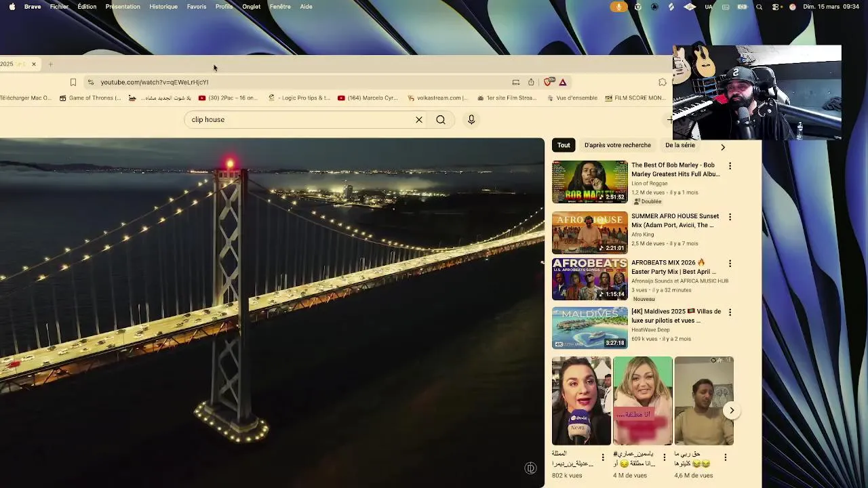This screenshot has height=488, width=868.
Task: Click the battery status icon
Action: tap(742, 7)
